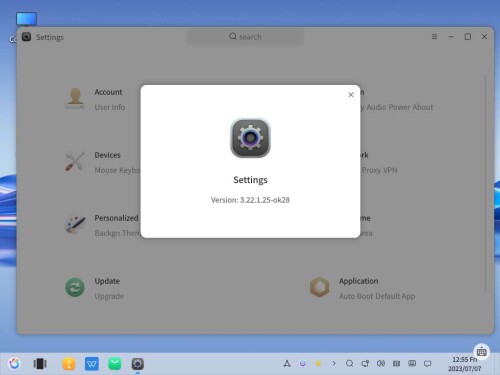Open the hamburger menu in title bar
Viewport: 500px width, 375px height.
click(434, 37)
